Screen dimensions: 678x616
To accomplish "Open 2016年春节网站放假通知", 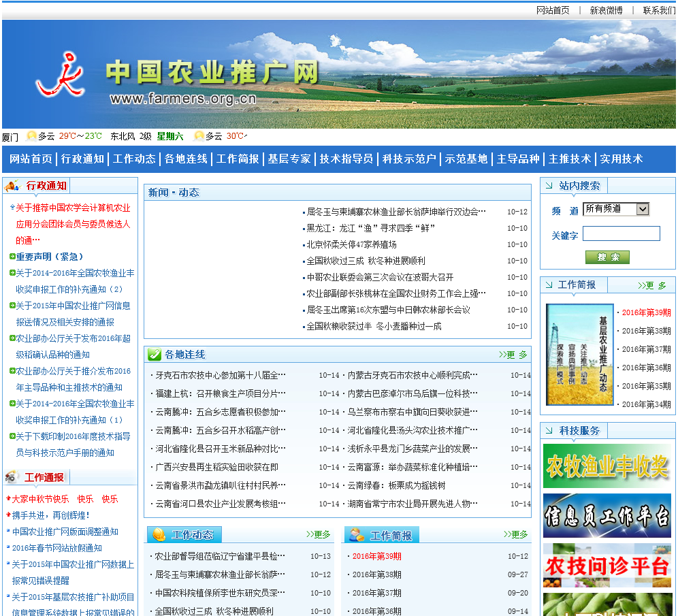I will point(56,548).
